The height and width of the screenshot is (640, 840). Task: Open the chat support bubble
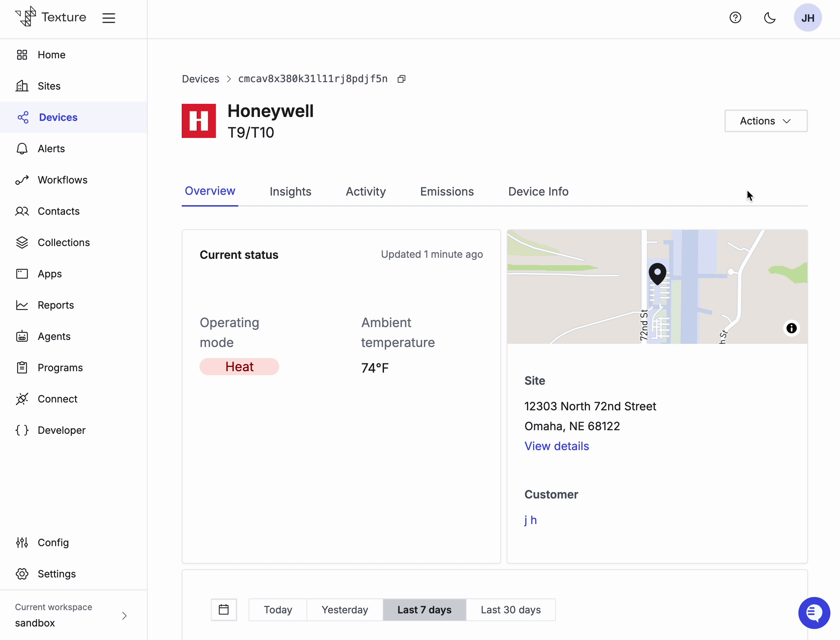point(814,613)
